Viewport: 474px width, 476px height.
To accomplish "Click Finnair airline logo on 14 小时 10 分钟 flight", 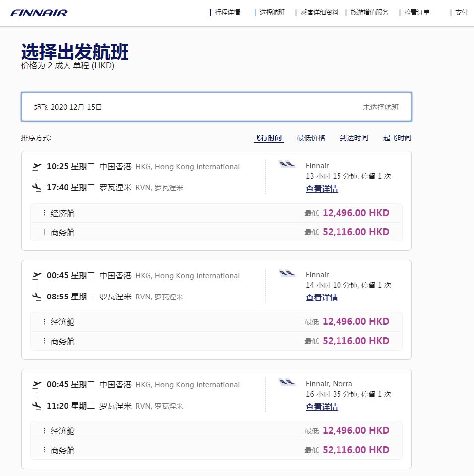I will tap(287, 274).
